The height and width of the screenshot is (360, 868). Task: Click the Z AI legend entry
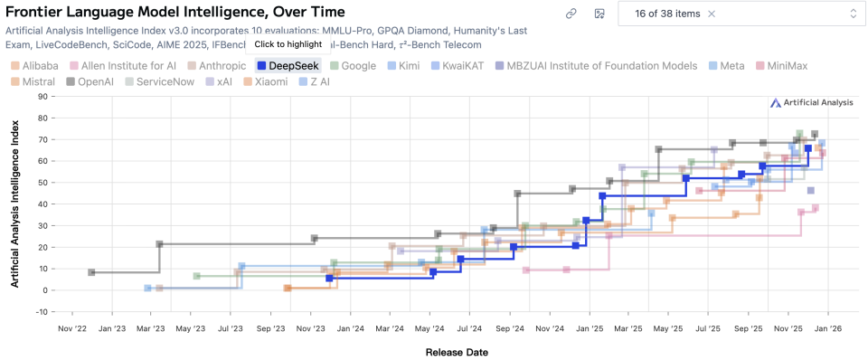coord(316,82)
